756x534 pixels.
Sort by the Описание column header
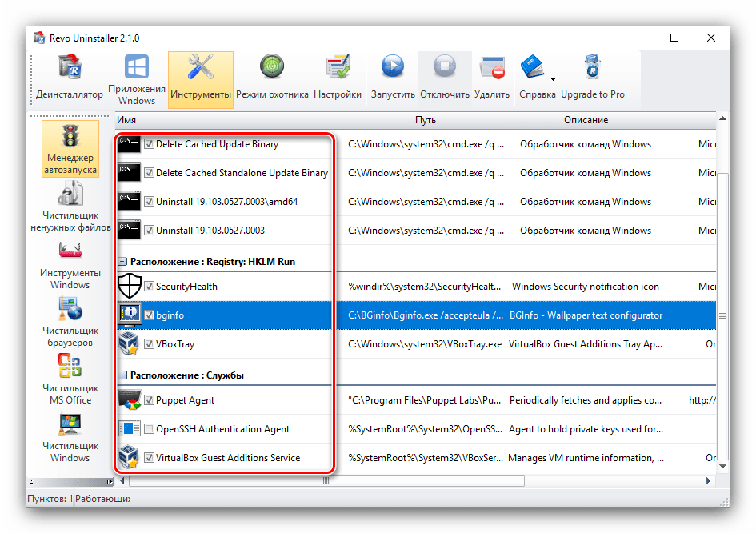(586, 120)
